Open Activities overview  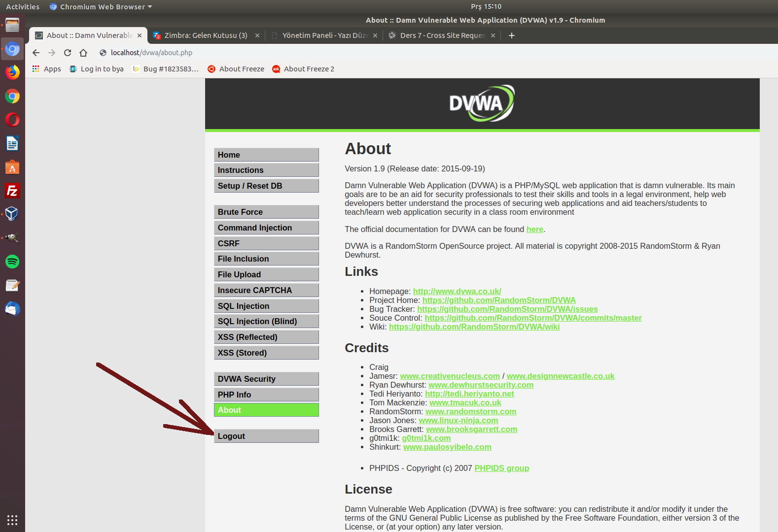coord(23,6)
